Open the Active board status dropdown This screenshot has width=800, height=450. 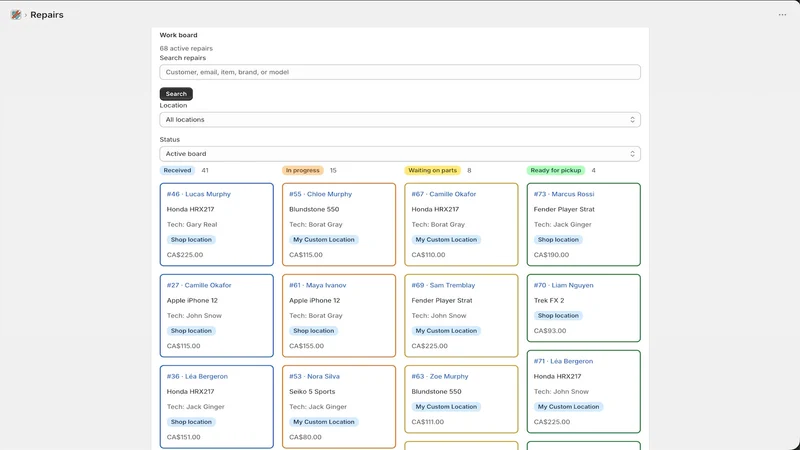400,154
